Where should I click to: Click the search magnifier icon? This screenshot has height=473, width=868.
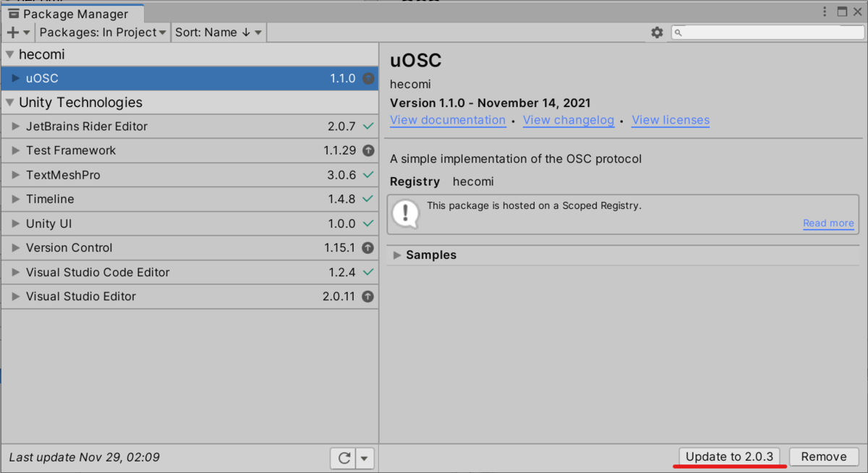click(678, 32)
